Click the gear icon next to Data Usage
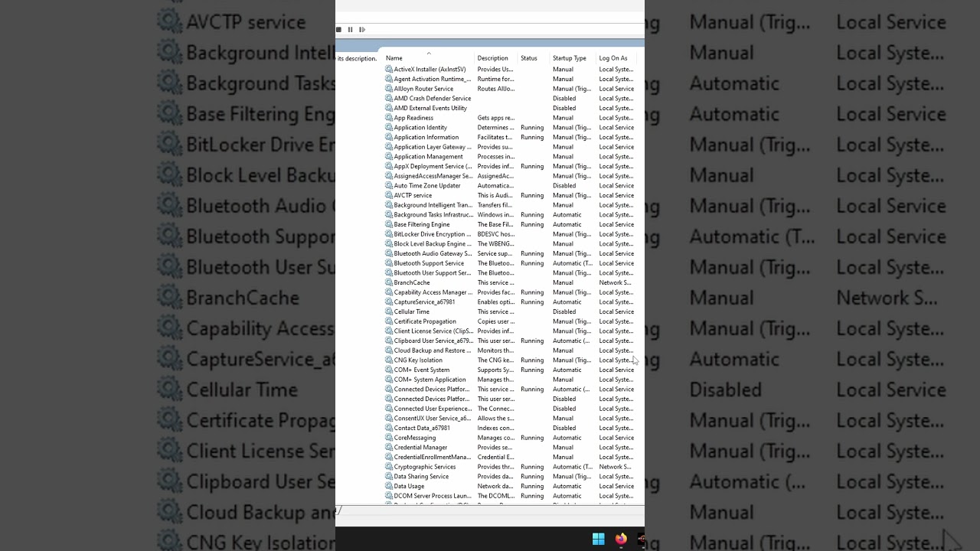The width and height of the screenshot is (980, 551). tap(389, 486)
